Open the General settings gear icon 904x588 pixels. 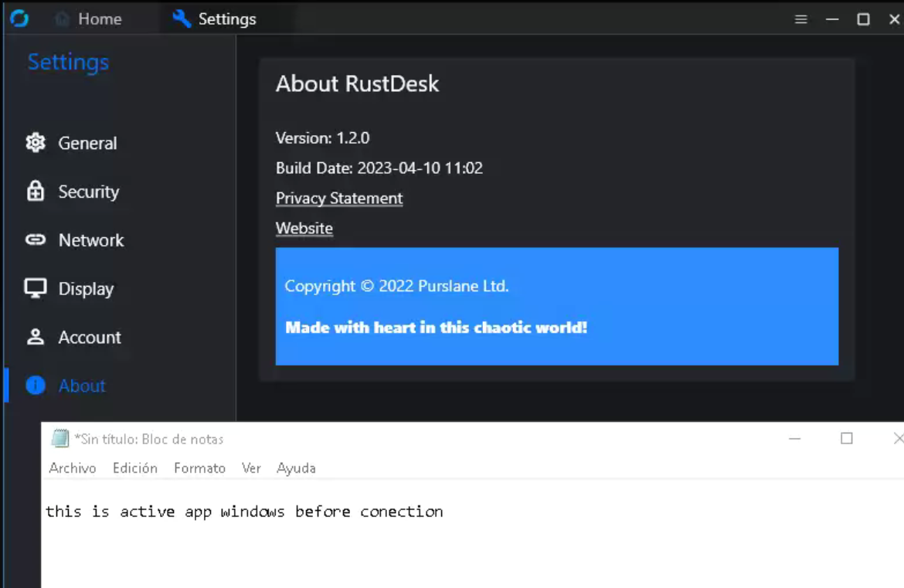tap(35, 142)
